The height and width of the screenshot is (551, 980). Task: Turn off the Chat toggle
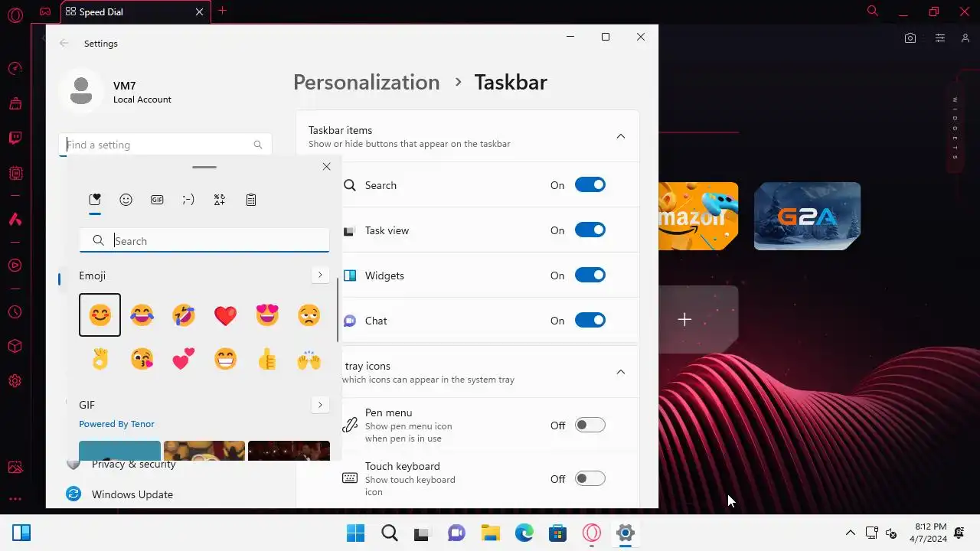click(590, 320)
